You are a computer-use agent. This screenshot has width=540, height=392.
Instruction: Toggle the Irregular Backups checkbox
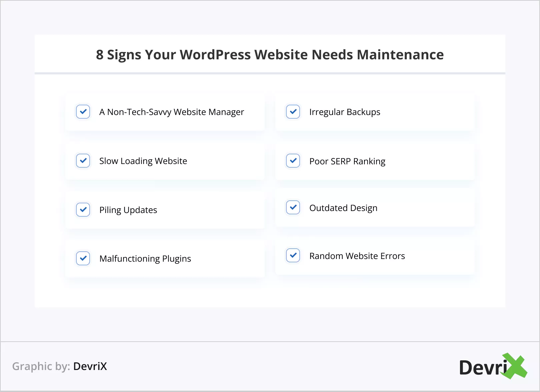point(293,112)
